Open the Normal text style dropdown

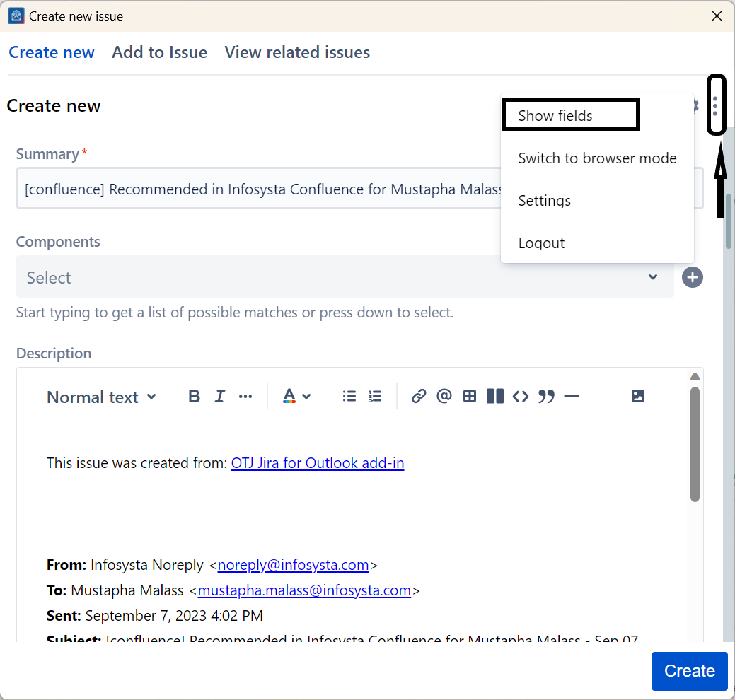tap(101, 397)
